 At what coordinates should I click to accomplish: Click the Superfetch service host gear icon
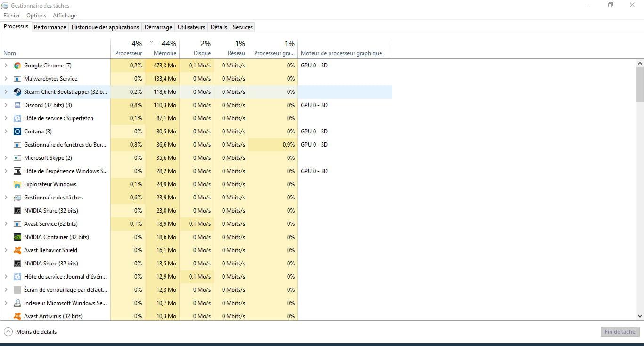[17, 118]
